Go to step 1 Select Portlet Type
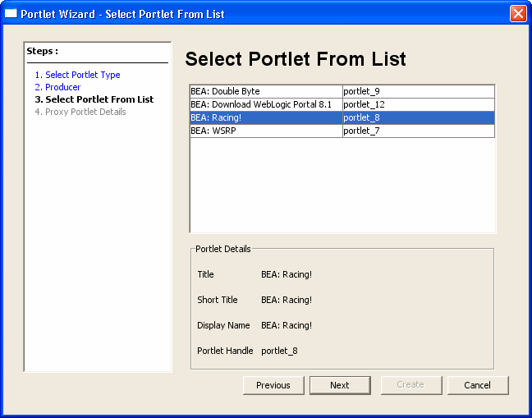The height and width of the screenshot is (418, 532). tap(77, 75)
